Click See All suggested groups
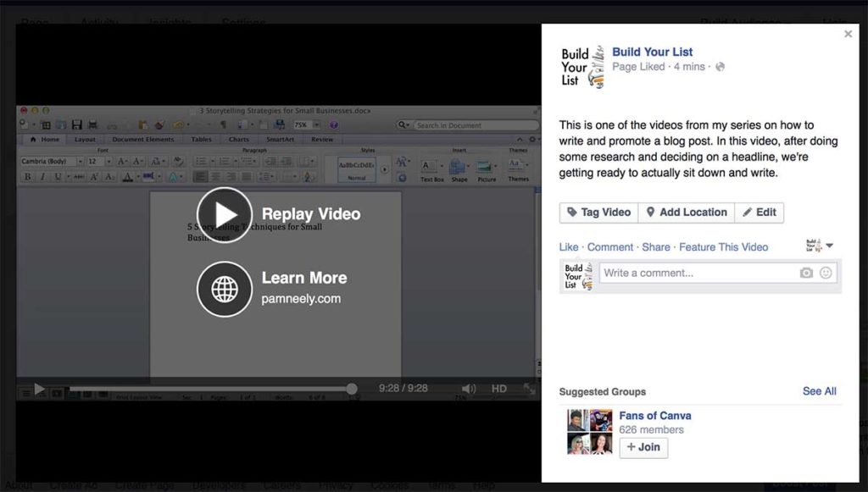Viewport: 868px width, 492px height. click(820, 391)
